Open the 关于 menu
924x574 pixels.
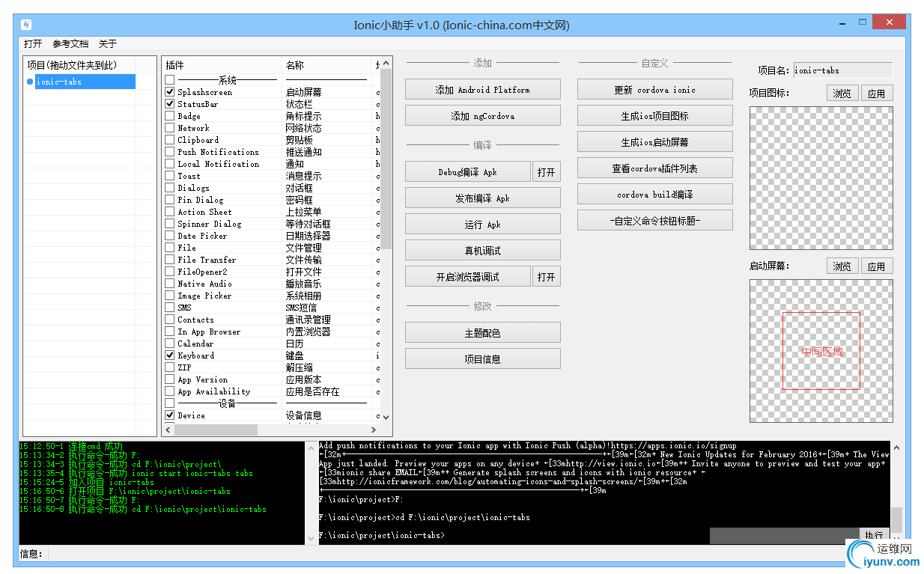pyautogui.click(x=106, y=43)
